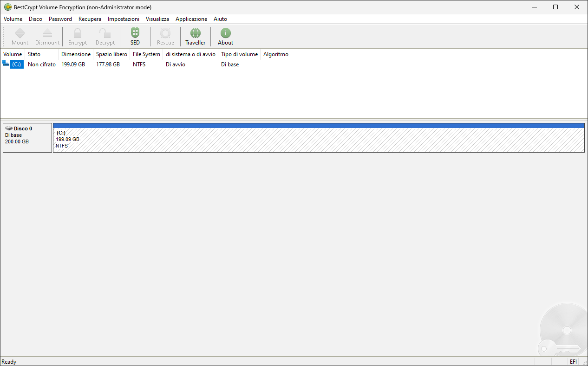Open the Password menu
Viewport: 588px width, 366px height.
(60, 19)
